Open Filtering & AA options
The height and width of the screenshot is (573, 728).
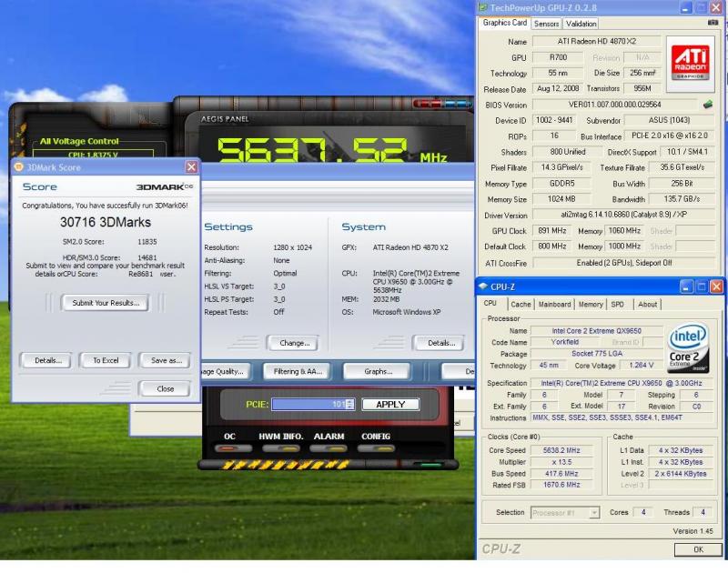[298, 372]
